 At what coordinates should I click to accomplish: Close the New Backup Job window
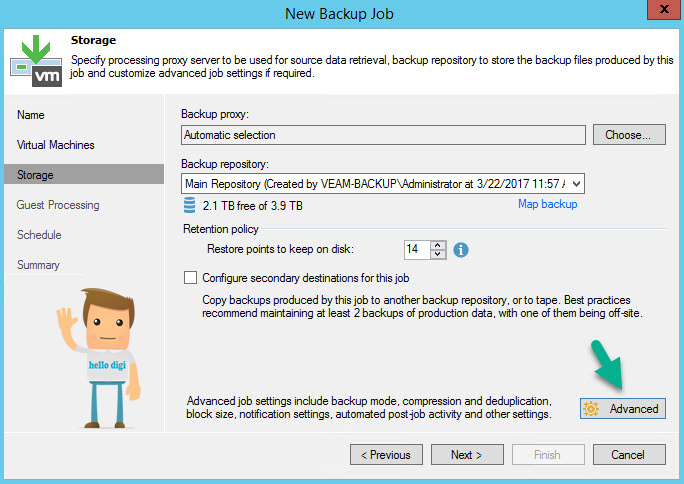[664, 9]
